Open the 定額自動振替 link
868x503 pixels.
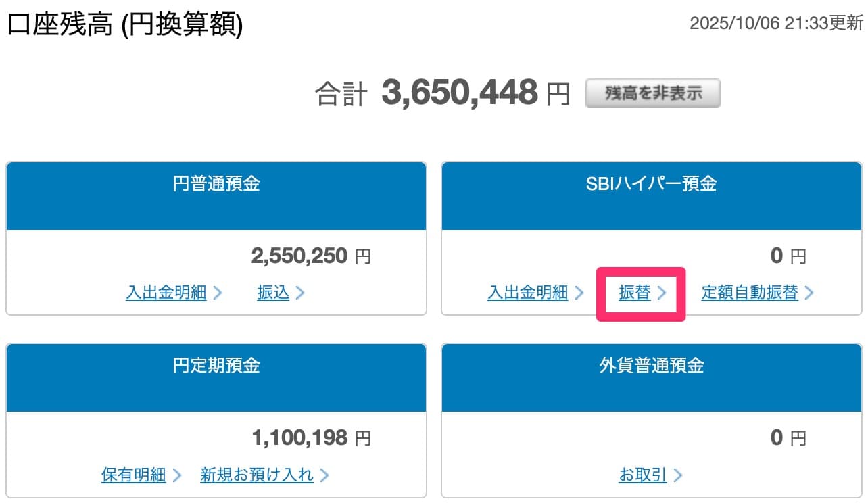point(749,293)
